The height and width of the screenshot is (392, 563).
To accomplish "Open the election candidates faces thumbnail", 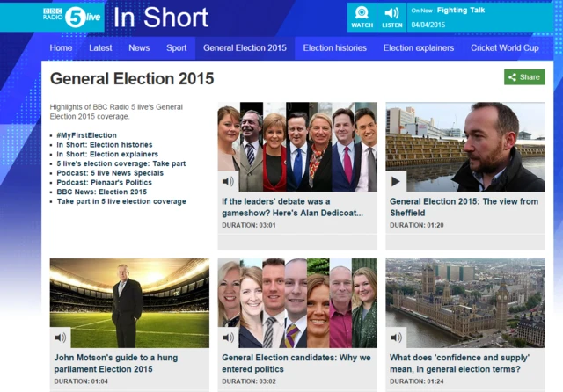I will (x=297, y=303).
